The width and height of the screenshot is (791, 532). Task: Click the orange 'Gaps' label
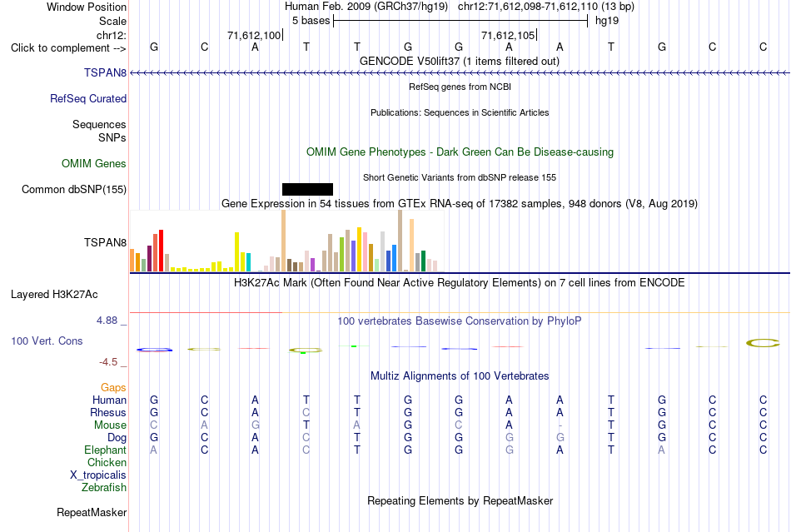pos(113,387)
